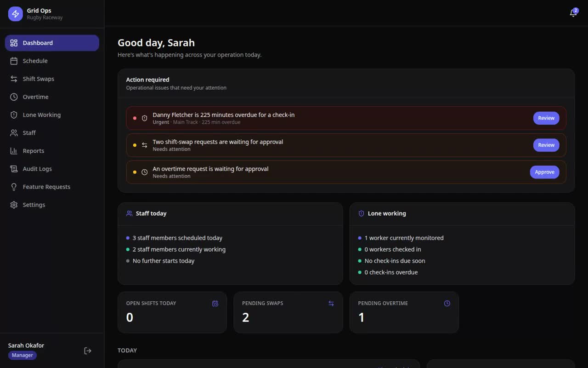Review the pending shift-swap requests
The width and height of the screenshot is (588, 368).
click(546, 145)
